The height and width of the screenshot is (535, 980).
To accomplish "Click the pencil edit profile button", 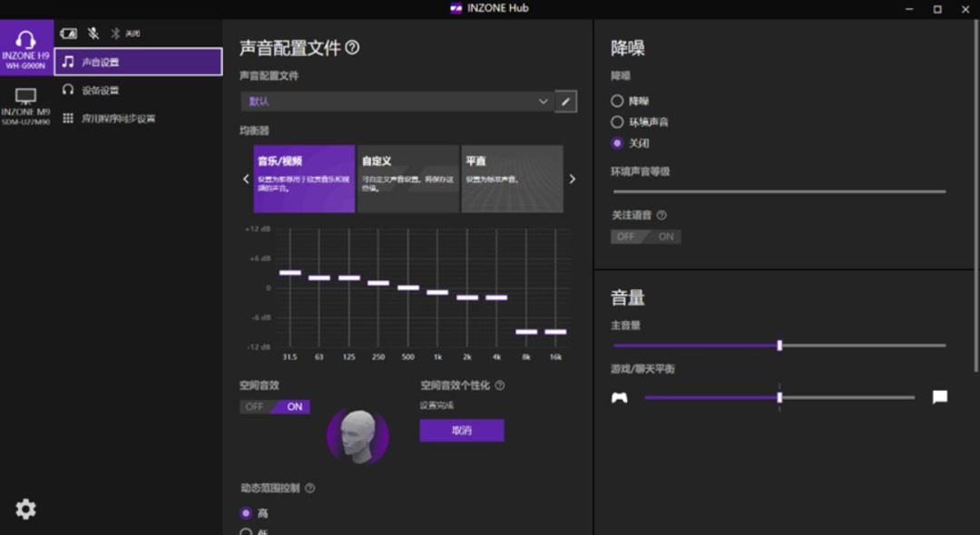I will [565, 102].
